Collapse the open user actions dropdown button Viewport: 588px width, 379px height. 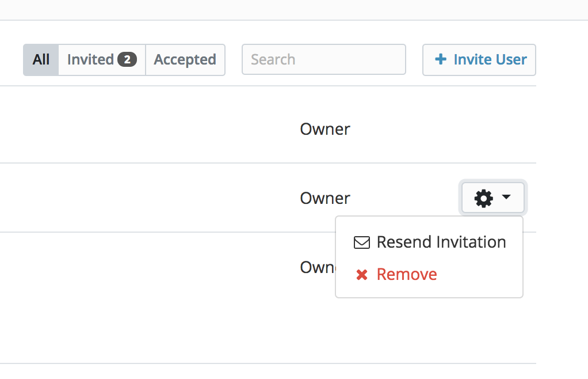pyautogui.click(x=492, y=198)
